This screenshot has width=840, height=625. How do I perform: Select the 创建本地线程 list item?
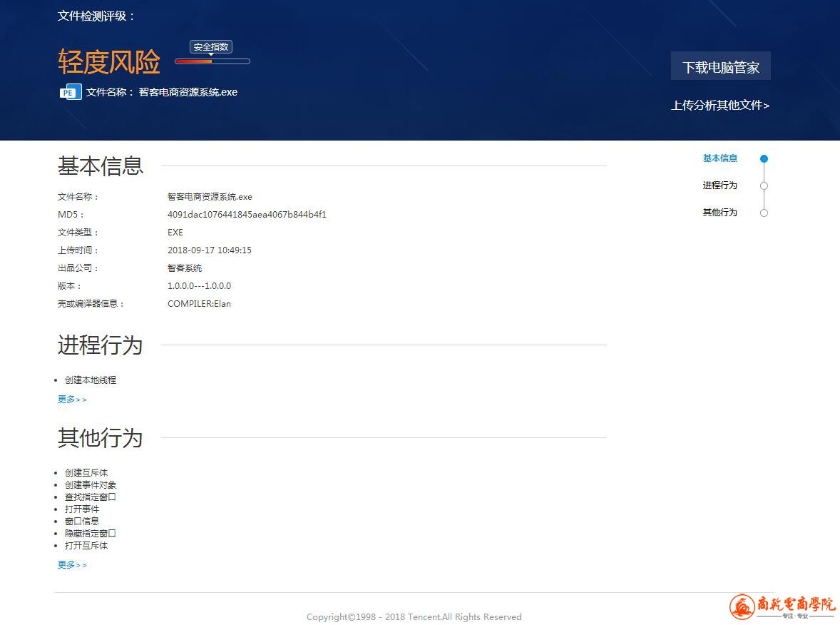click(90, 380)
